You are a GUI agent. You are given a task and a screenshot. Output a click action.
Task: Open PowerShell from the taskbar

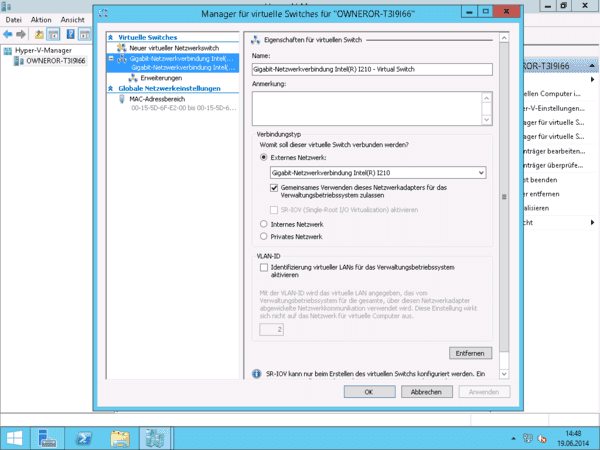(83, 438)
